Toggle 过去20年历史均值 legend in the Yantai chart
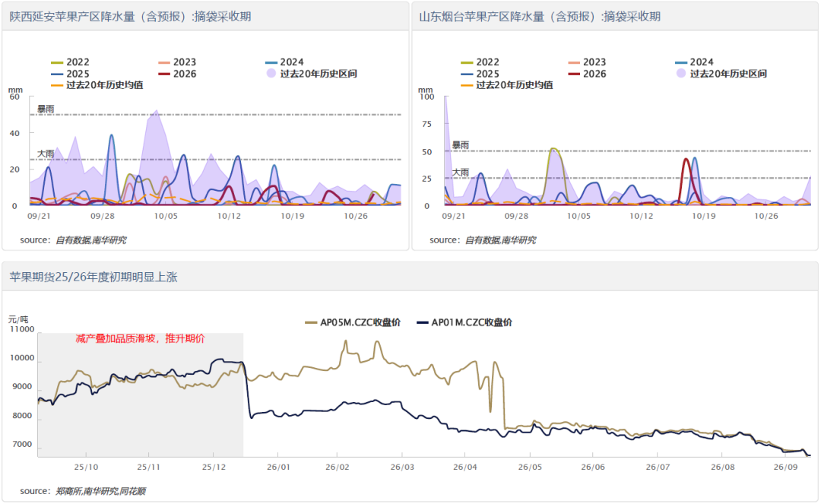The image size is (821, 504). pos(507,85)
